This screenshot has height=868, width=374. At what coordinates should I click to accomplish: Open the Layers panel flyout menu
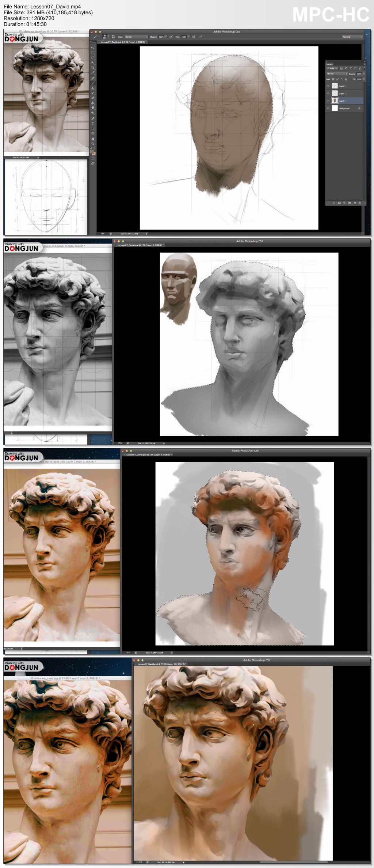pyautogui.click(x=364, y=64)
